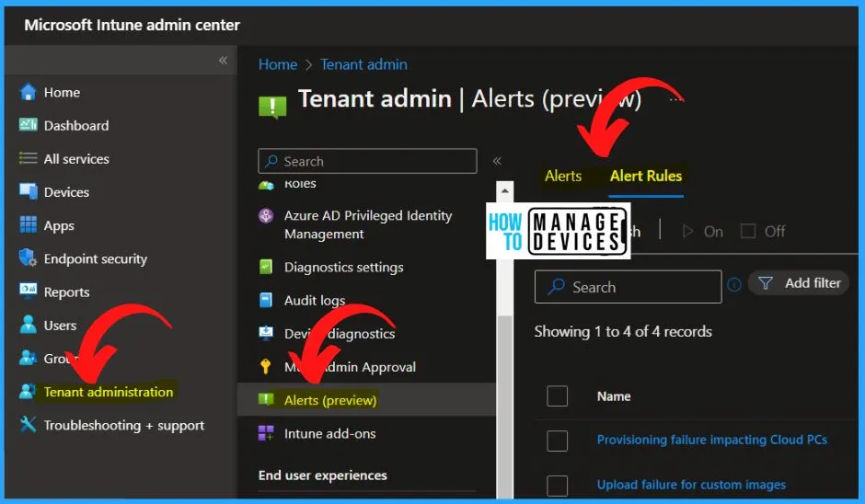Viewport: 865px width, 504px height.
Task: Open Provisioning failure impacting Cloud PCs rule
Action: coord(712,440)
